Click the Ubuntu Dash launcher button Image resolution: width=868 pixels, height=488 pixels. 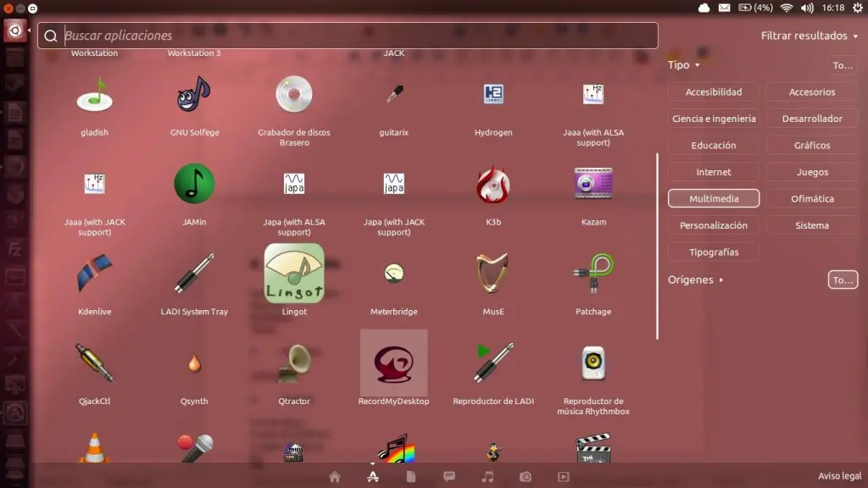15,30
